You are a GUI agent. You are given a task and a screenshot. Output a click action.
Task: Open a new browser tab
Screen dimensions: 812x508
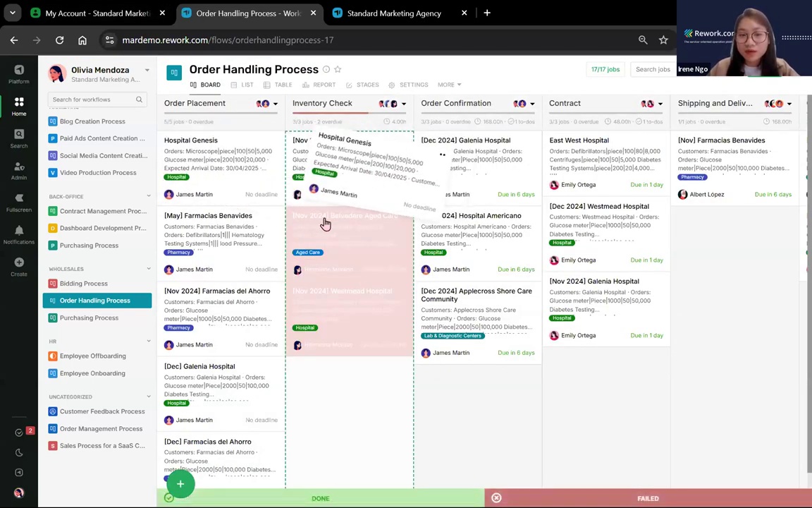pos(487,13)
